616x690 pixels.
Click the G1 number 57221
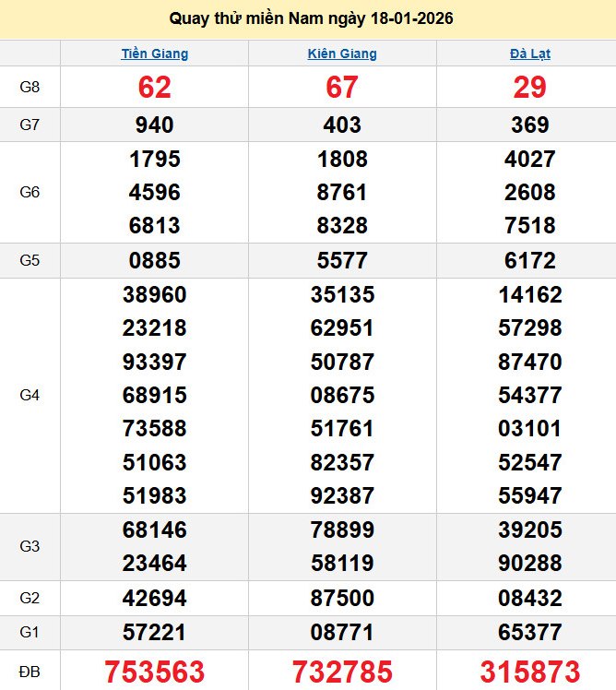click(x=154, y=632)
